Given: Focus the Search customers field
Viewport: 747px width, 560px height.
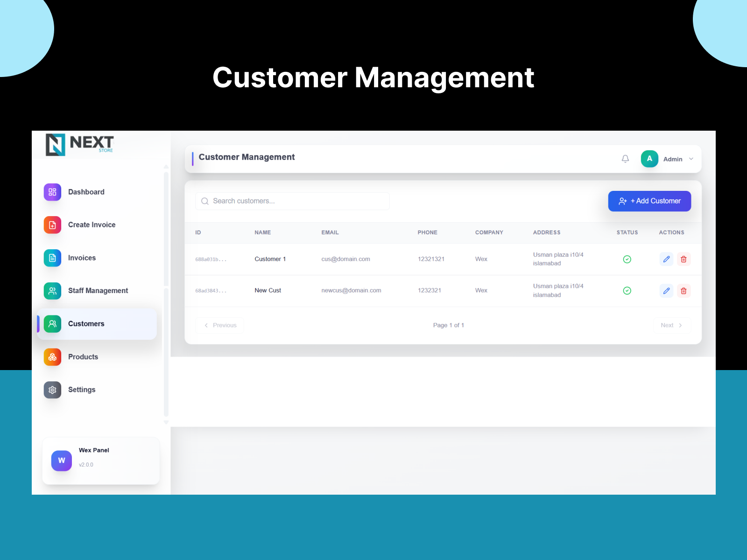Looking at the screenshot, I should click(292, 201).
